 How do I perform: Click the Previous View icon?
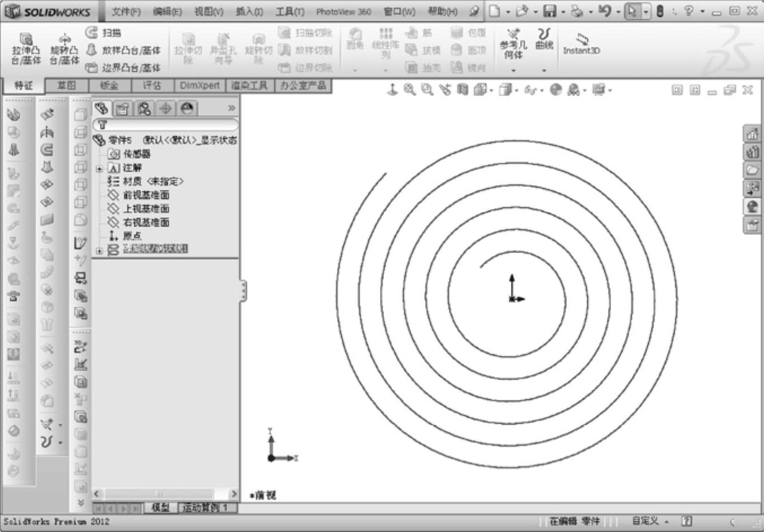click(445, 90)
